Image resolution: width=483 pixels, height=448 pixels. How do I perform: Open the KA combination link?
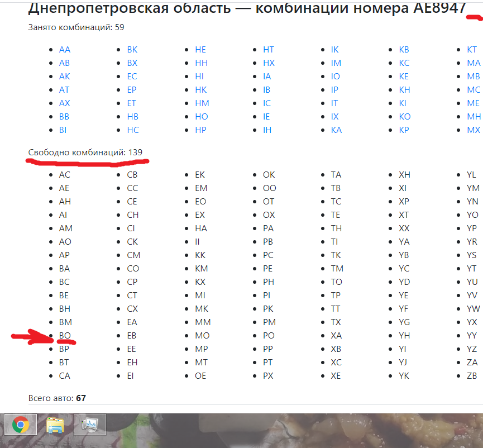336,130
